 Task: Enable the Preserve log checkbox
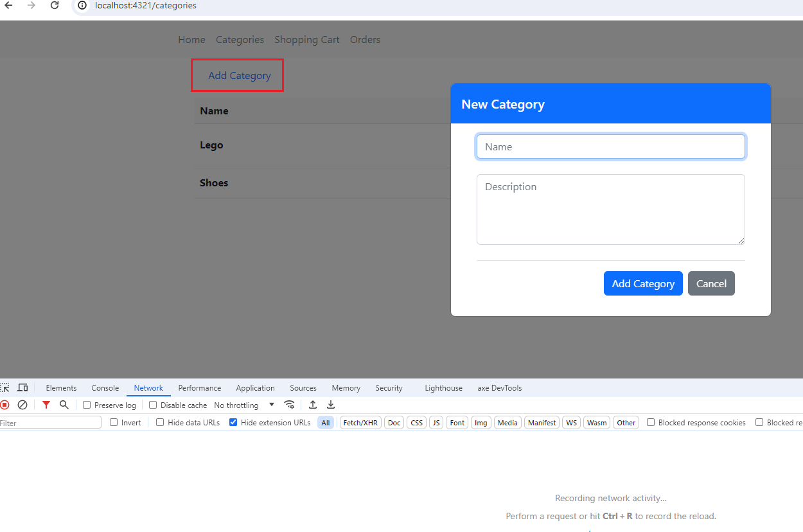[87, 405]
